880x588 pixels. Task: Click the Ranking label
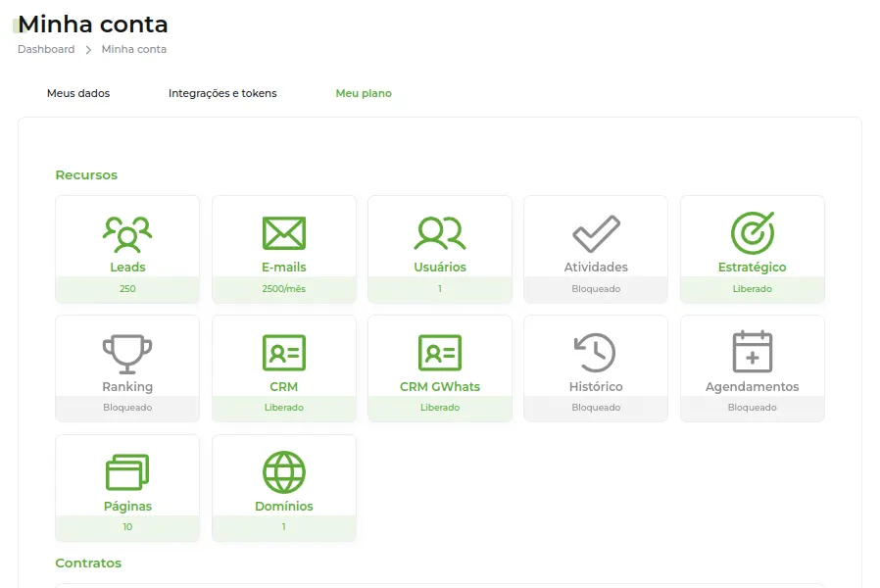pos(127,386)
